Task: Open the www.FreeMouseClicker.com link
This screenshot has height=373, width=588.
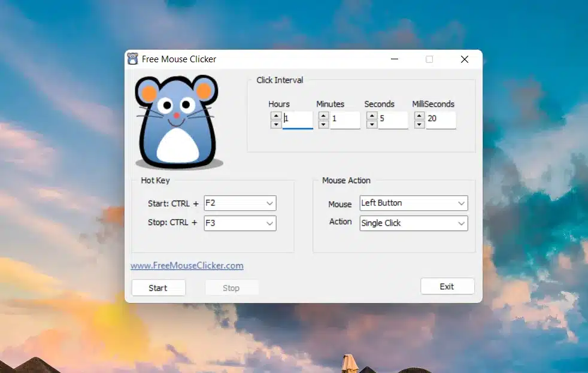Action: tap(187, 265)
